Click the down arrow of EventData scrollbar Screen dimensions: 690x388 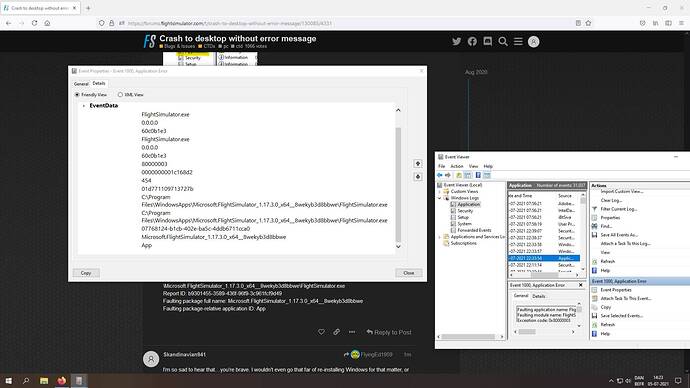pyautogui.click(x=398, y=247)
